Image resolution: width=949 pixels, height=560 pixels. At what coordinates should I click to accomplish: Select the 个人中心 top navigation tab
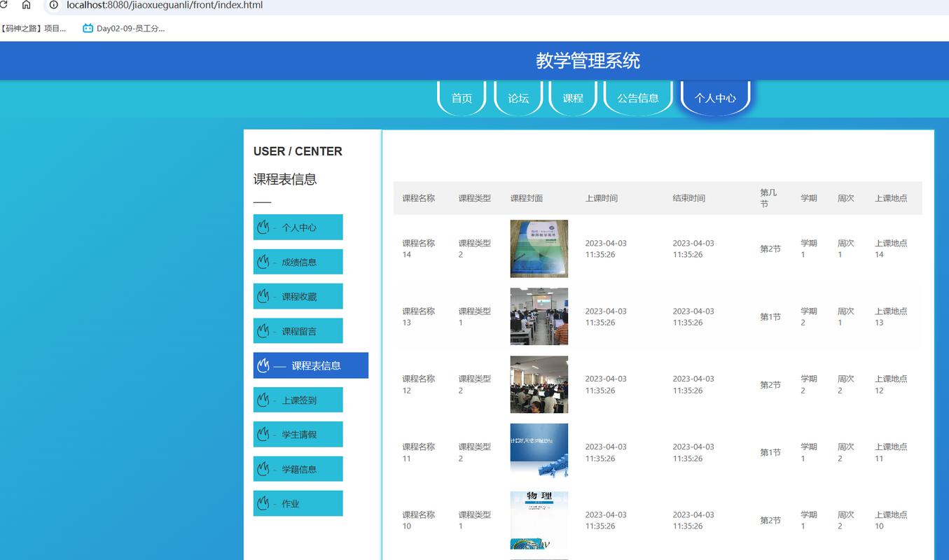tap(715, 98)
